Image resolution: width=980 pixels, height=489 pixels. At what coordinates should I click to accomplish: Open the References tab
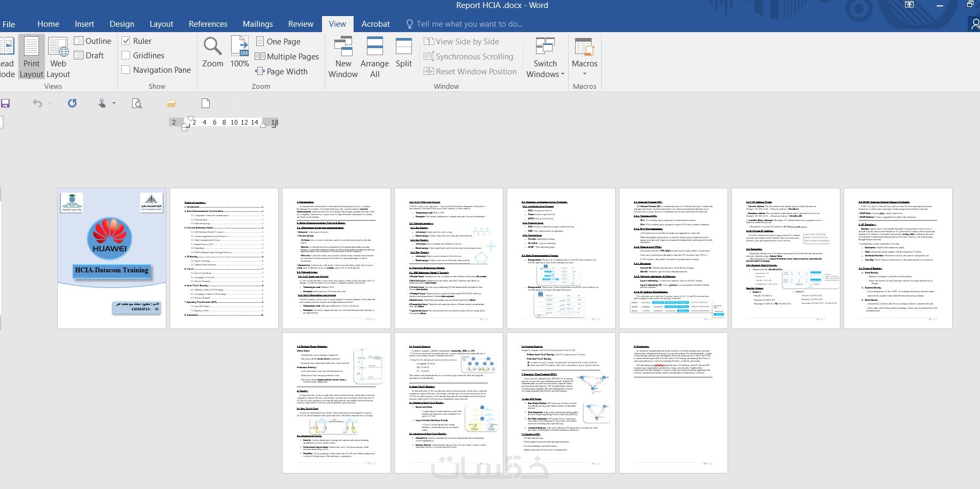pyautogui.click(x=208, y=24)
